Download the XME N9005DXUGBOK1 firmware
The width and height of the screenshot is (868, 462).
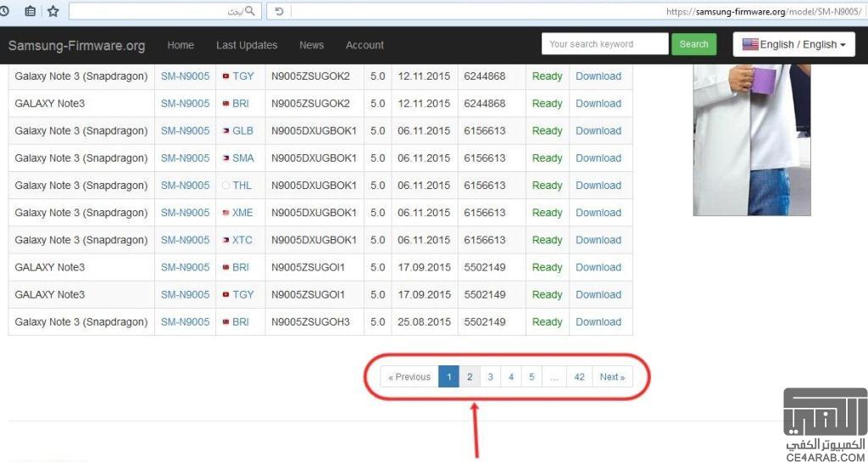598,213
